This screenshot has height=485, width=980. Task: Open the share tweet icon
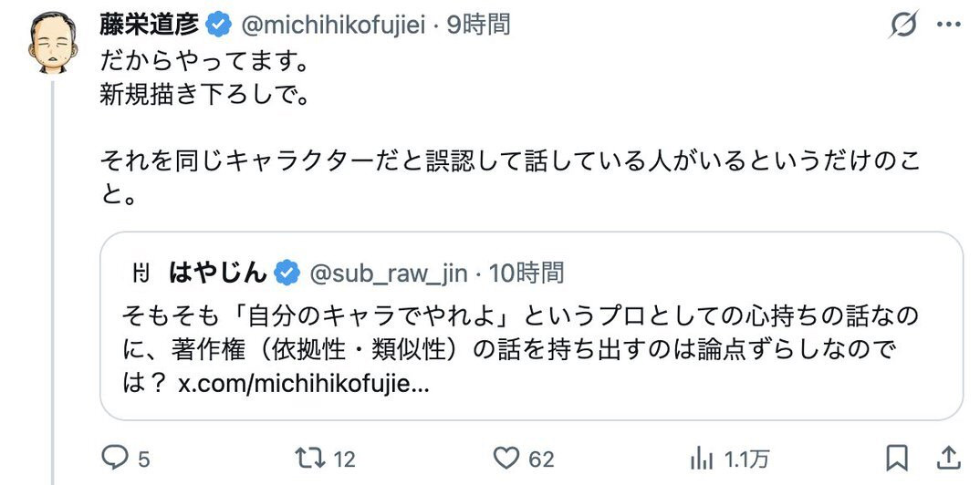[948, 458]
